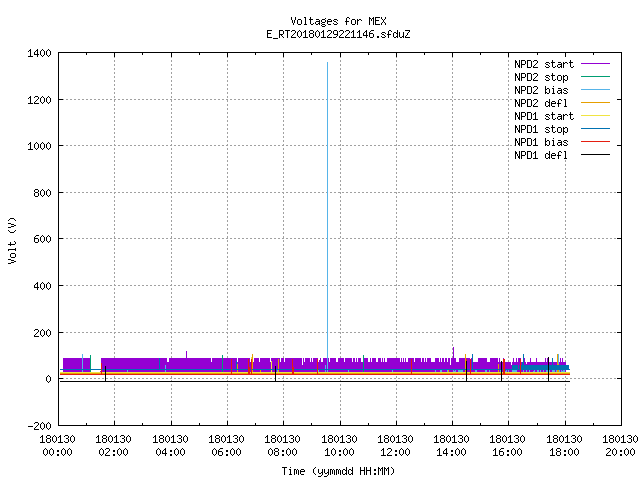Click the 'NPD1 start' legend label
The width and height of the screenshot is (640, 480).
click(x=544, y=116)
